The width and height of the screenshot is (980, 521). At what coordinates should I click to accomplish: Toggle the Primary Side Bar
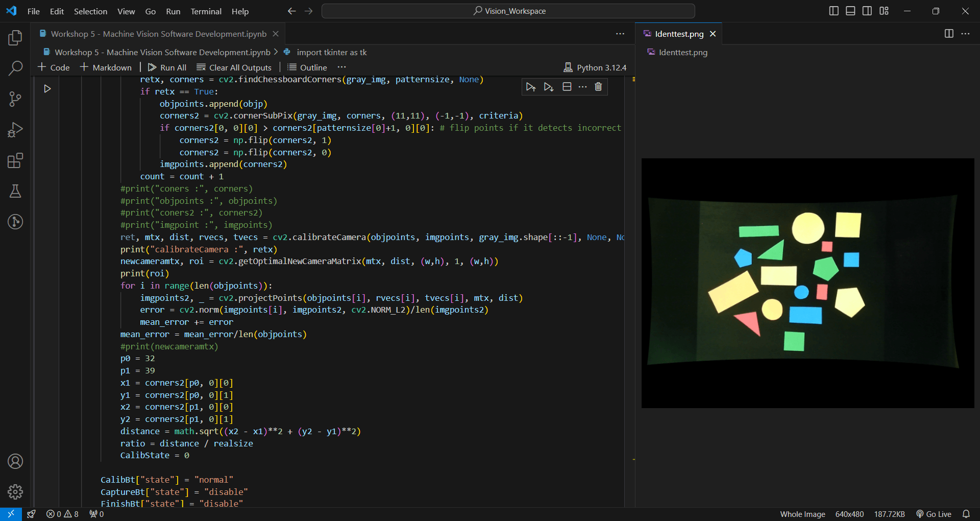coord(834,10)
